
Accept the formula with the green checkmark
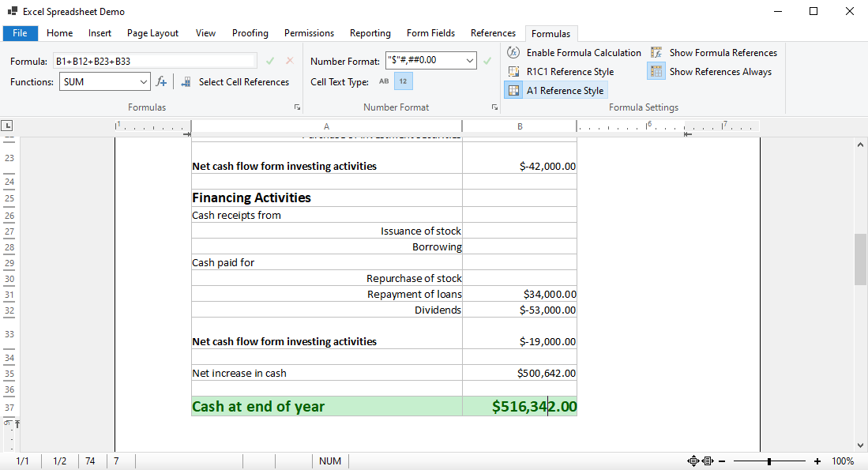point(270,61)
